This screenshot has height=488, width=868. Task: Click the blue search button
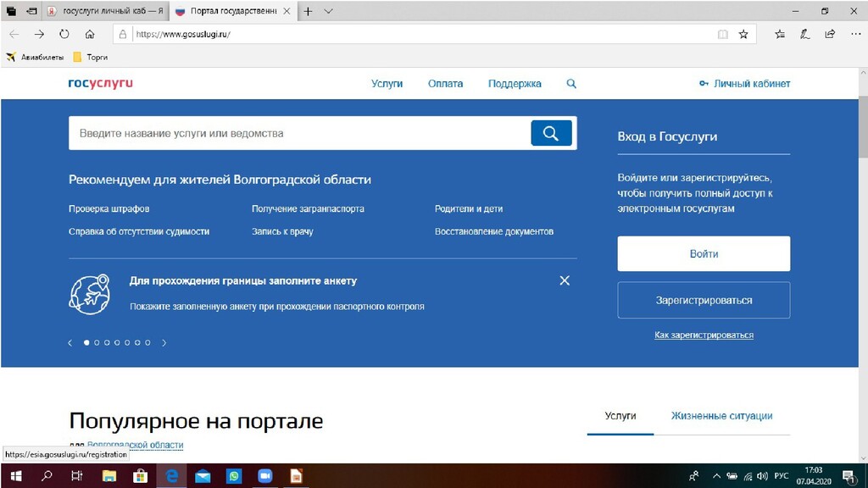(x=551, y=133)
